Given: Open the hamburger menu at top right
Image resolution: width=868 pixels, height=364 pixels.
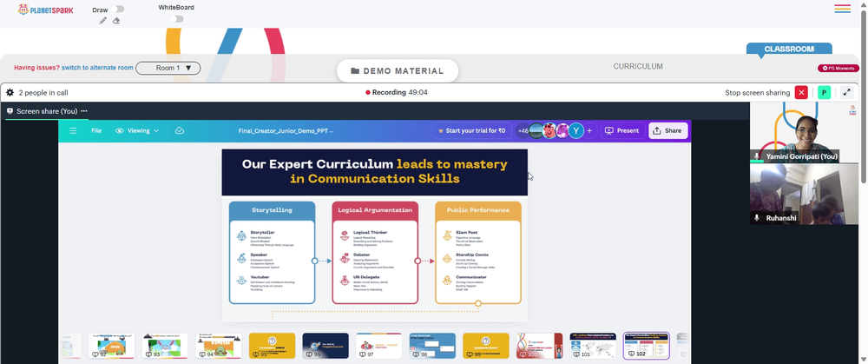Looking at the screenshot, I should click(x=843, y=9).
